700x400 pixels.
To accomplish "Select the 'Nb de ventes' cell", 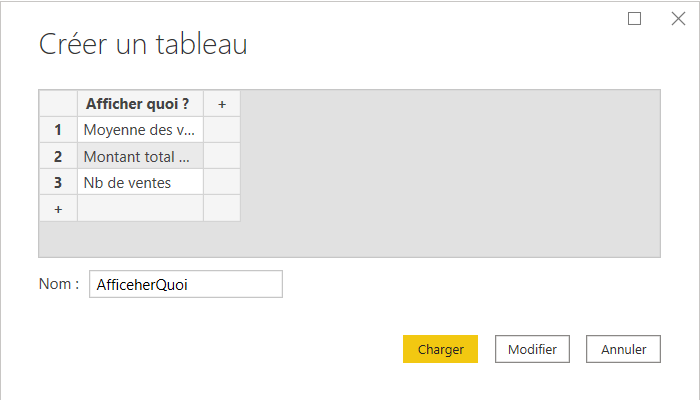I will tap(140, 182).
